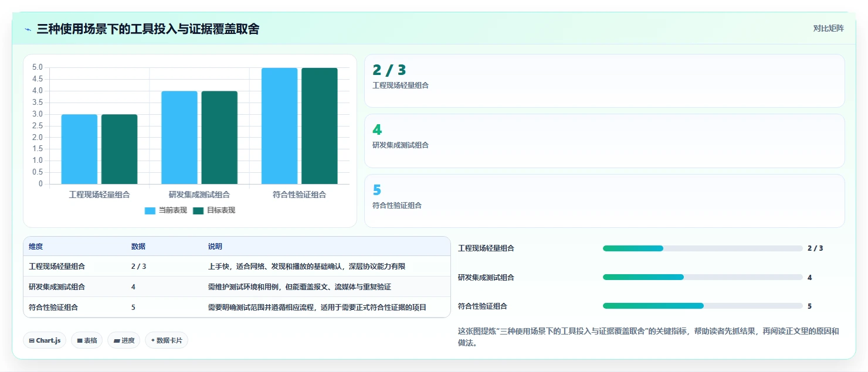
Task: Click the 进度 chip
Action: (124, 340)
